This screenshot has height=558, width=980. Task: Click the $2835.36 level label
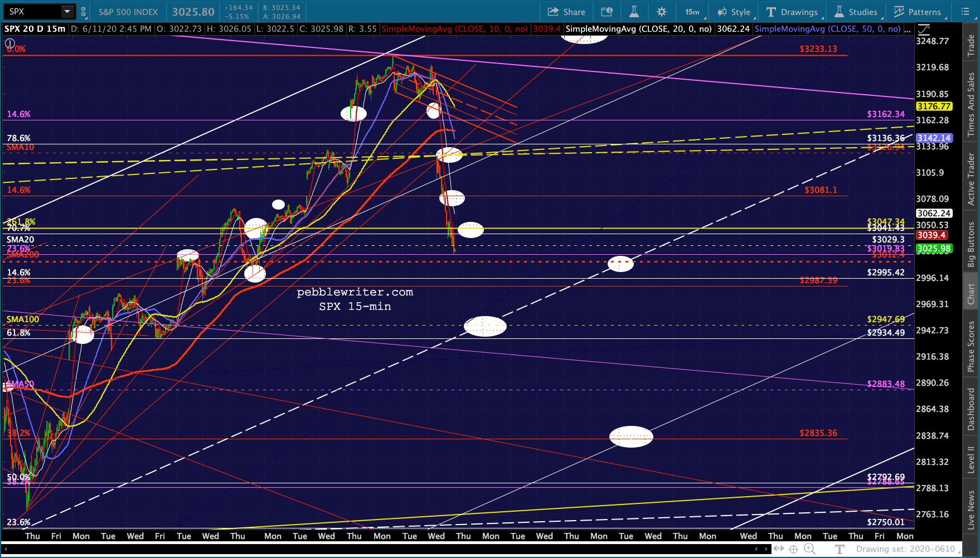coord(818,433)
